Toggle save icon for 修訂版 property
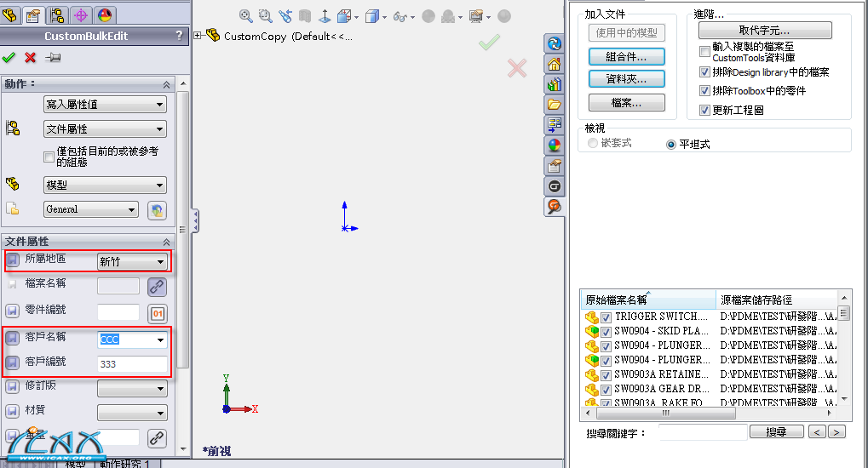This screenshot has width=868, height=468. pos(12,386)
